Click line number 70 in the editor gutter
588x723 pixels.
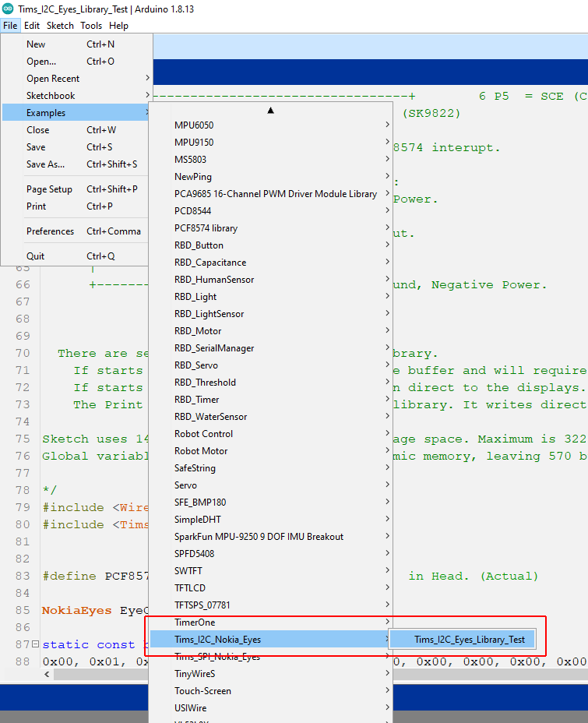23,353
